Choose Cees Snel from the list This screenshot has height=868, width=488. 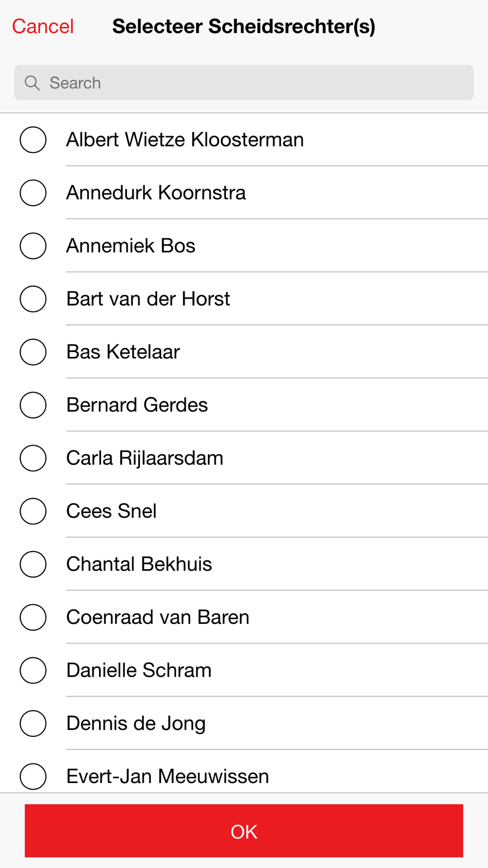[x=33, y=511]
